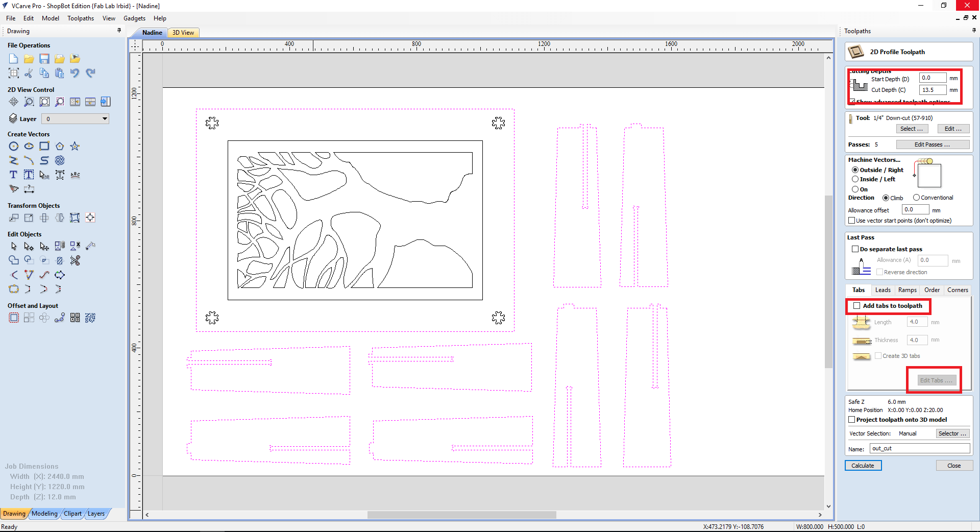Click the vertical scrollbar of the drawing view
Viewport: 980px width, 532px height.
829,282
